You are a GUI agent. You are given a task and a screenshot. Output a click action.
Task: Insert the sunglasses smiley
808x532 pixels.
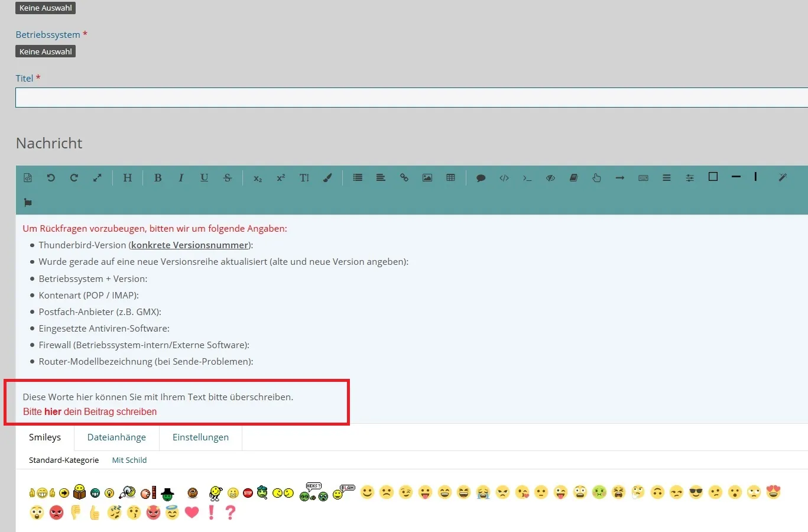coord(696,492)
